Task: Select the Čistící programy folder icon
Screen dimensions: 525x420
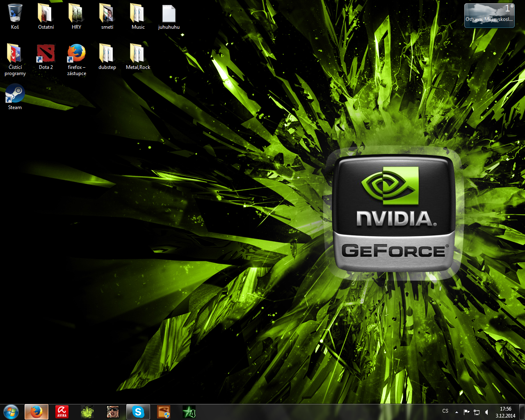Action: click(x=15, y=60)
